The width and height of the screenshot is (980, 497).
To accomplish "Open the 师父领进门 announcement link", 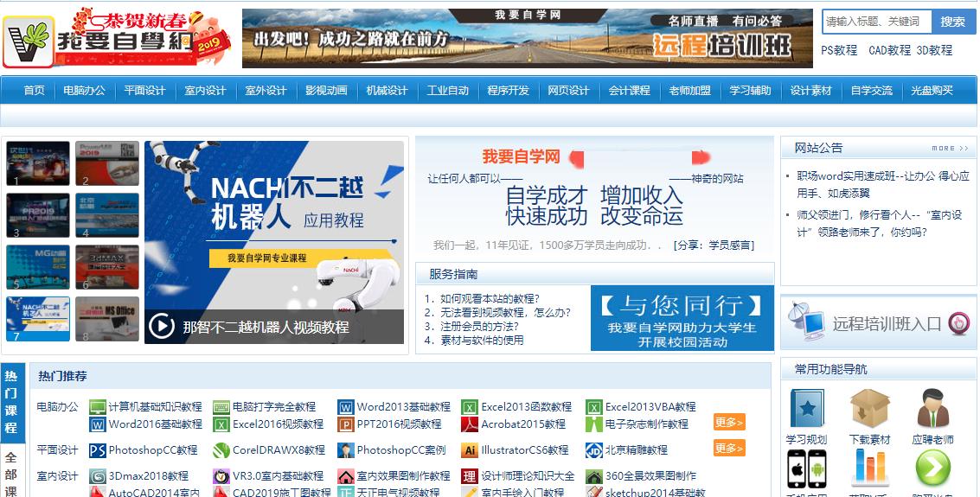I will [x=879, y=224].
